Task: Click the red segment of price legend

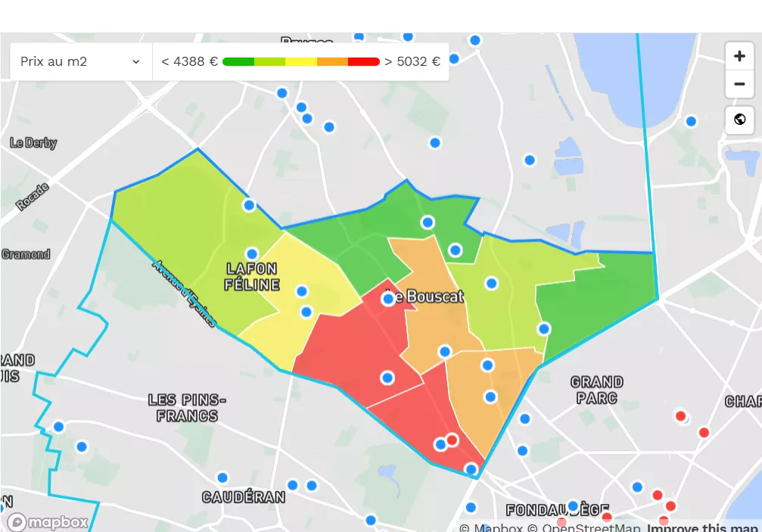Action: [x=363, y=62]
